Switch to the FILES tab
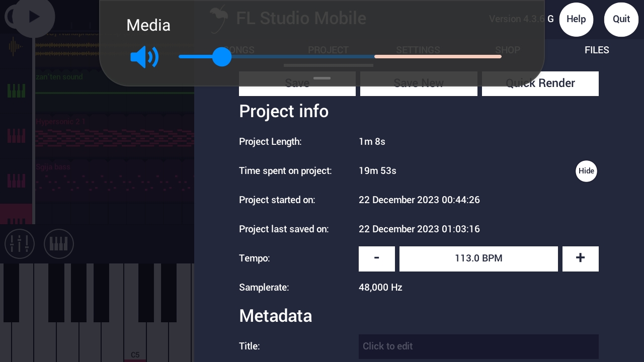The image size is (644, 362). [597, 50]
